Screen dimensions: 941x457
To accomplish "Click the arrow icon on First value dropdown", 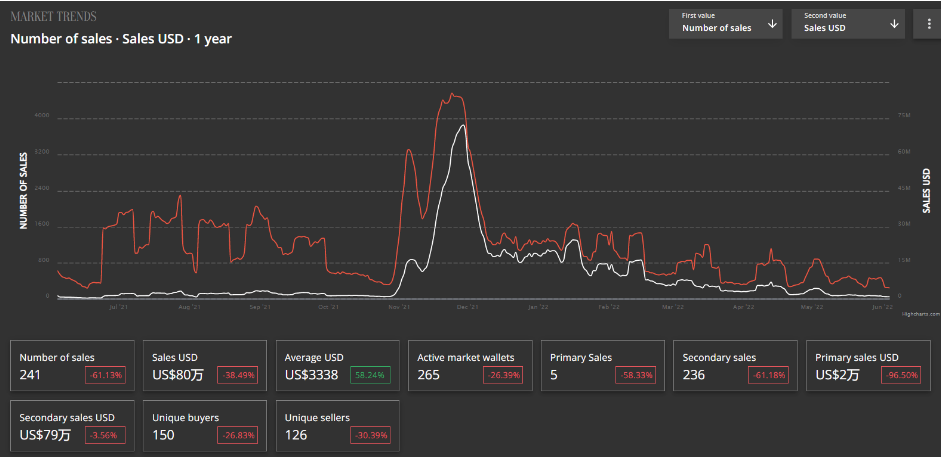I will pos(772,24).
